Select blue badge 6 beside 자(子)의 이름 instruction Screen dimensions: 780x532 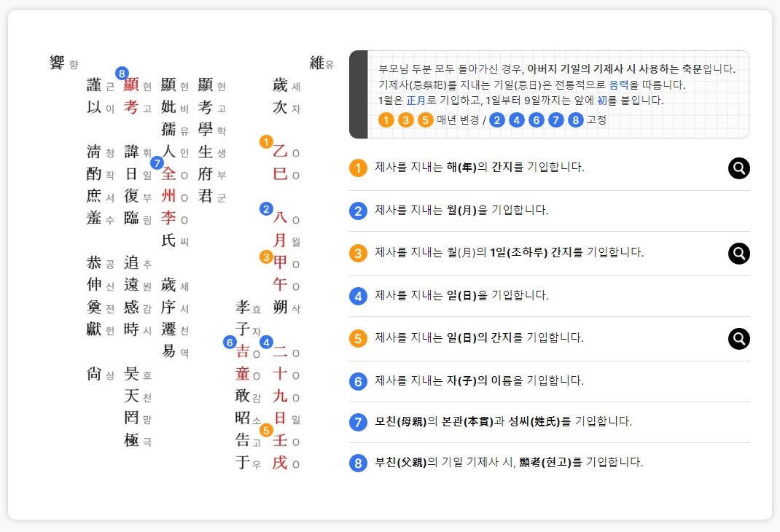tap(358, 381)
